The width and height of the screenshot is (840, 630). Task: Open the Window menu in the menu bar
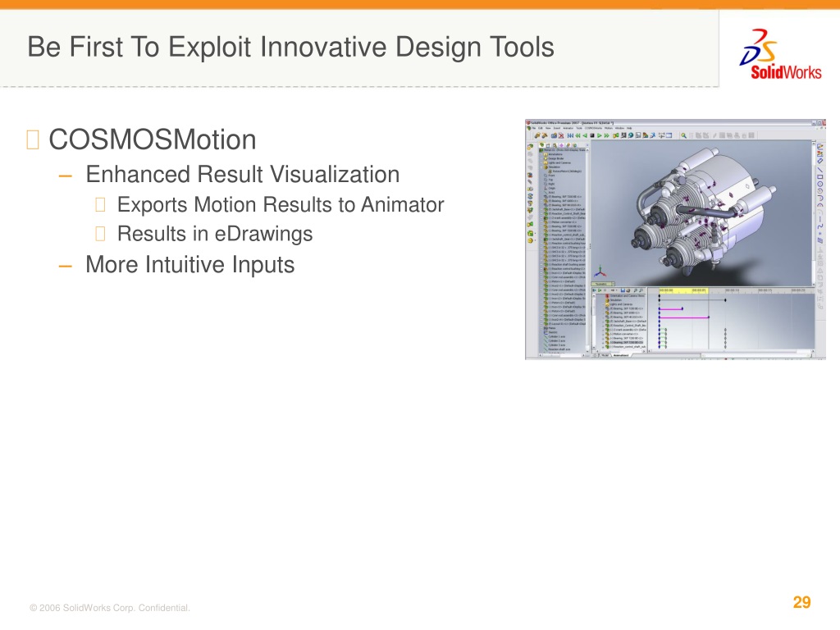pyautogui.click(x=620, y=128)
